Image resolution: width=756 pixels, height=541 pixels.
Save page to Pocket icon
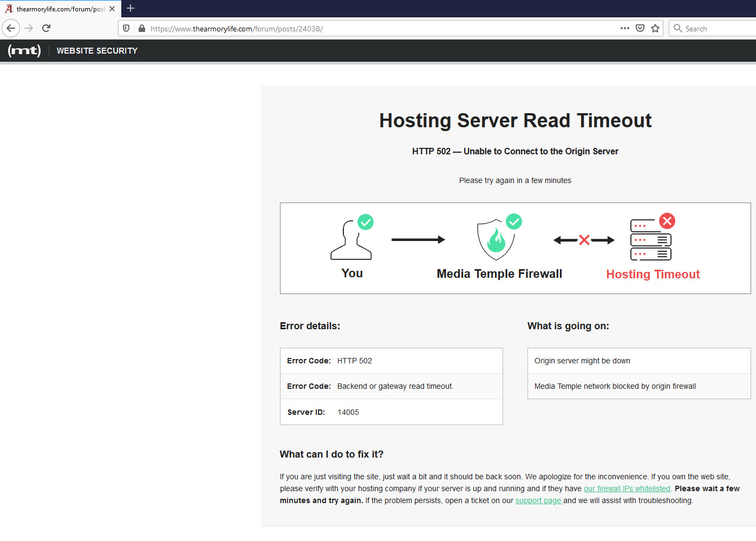point(640,28)
